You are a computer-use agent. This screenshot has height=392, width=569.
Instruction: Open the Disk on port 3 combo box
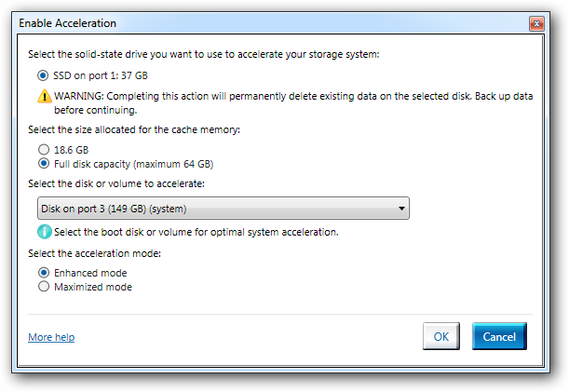coord(224,209)
